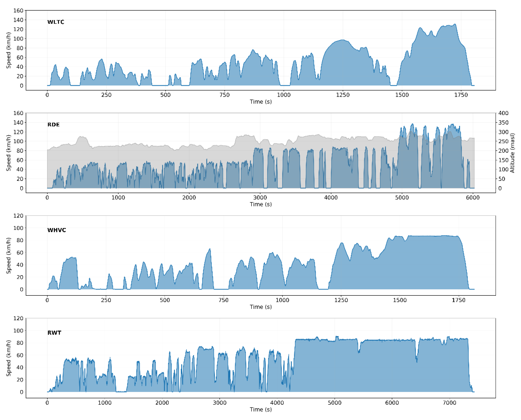Click the WHVC speed spike near 690 s

tap(209, 250)
